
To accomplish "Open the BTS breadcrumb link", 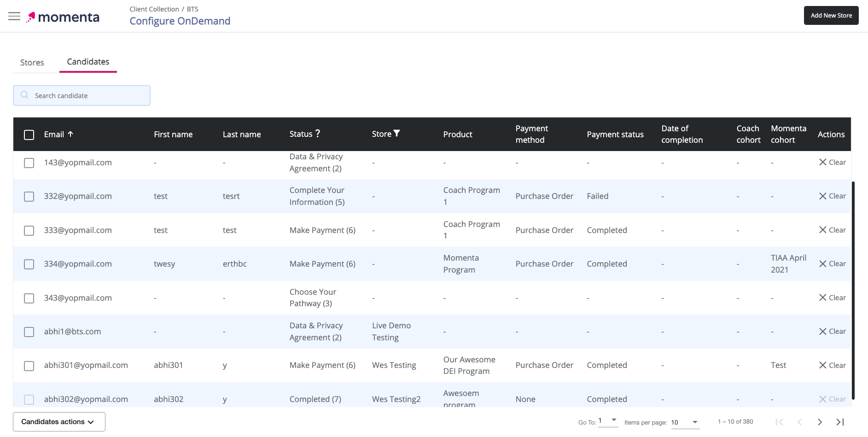I will click(x=192, y=9).
